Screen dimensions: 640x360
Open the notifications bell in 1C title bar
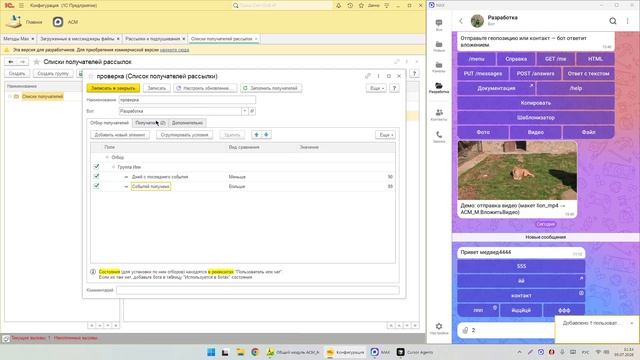tap(338, 5)
